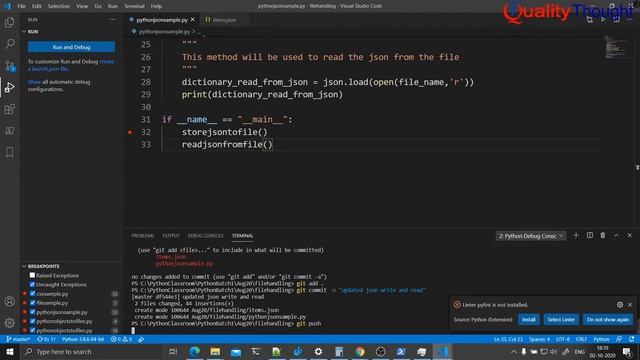Open File Explorer from the taskbar

click(x=215, y=351)
